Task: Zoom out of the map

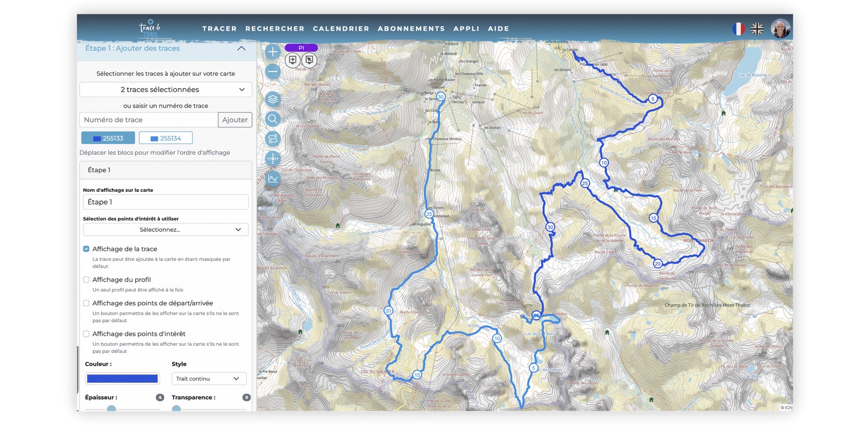Action: click(273, 72)
